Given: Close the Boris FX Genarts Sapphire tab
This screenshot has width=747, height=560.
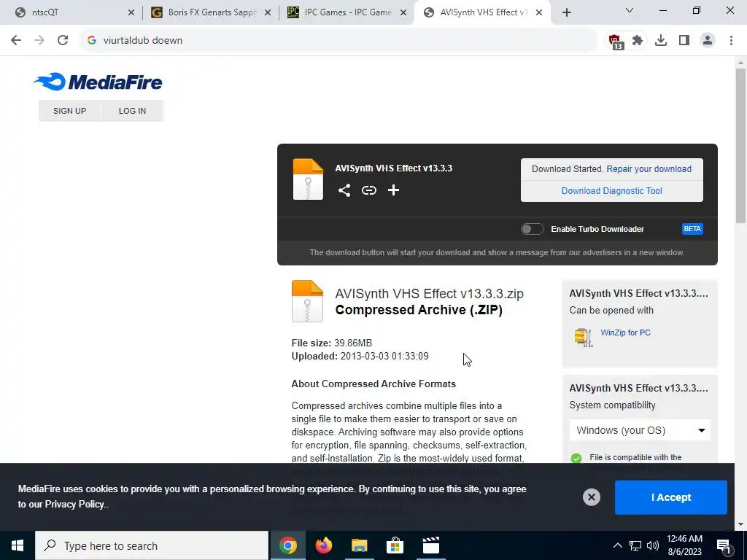Looking at the screenshot, I should (268, 13).
